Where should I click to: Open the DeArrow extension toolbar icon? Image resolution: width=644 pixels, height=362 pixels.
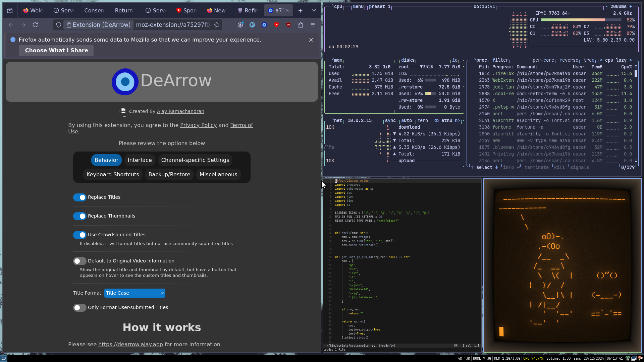click(x=264, y=25)
